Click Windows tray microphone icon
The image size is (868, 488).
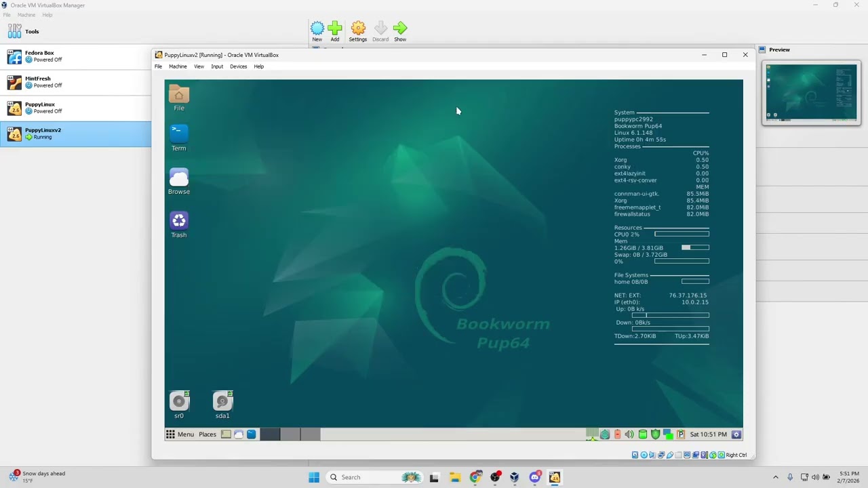click(790, 477)
